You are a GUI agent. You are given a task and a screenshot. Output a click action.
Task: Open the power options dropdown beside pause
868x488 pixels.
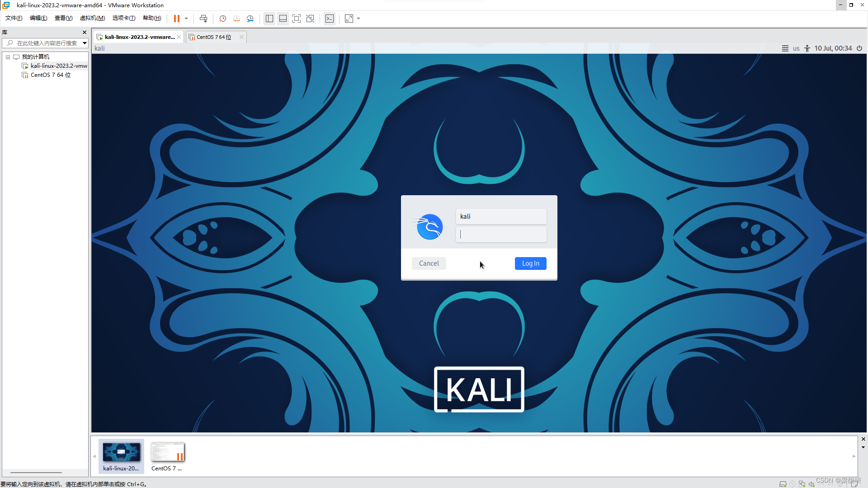pos(186,19)
